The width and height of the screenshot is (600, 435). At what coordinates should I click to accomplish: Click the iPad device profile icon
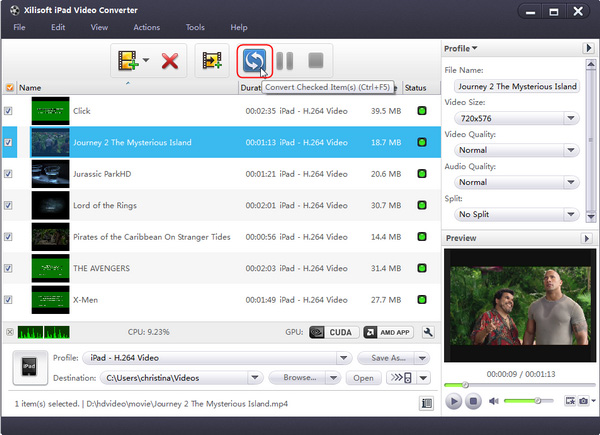[x=30, y=368]
